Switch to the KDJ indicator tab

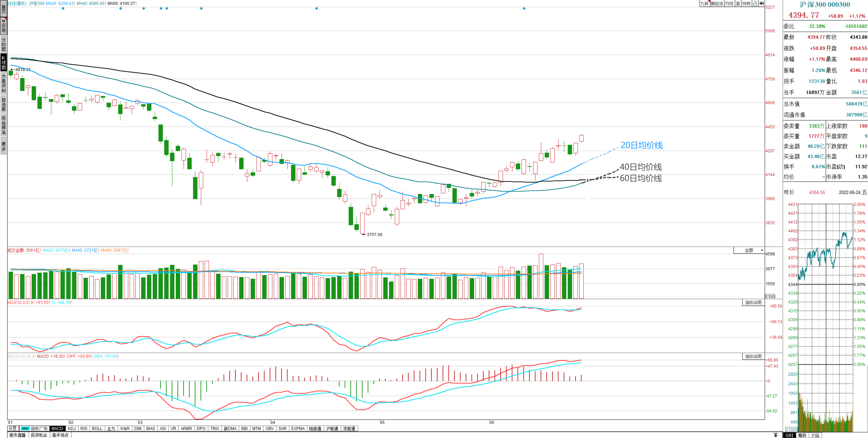click(71, 429)
